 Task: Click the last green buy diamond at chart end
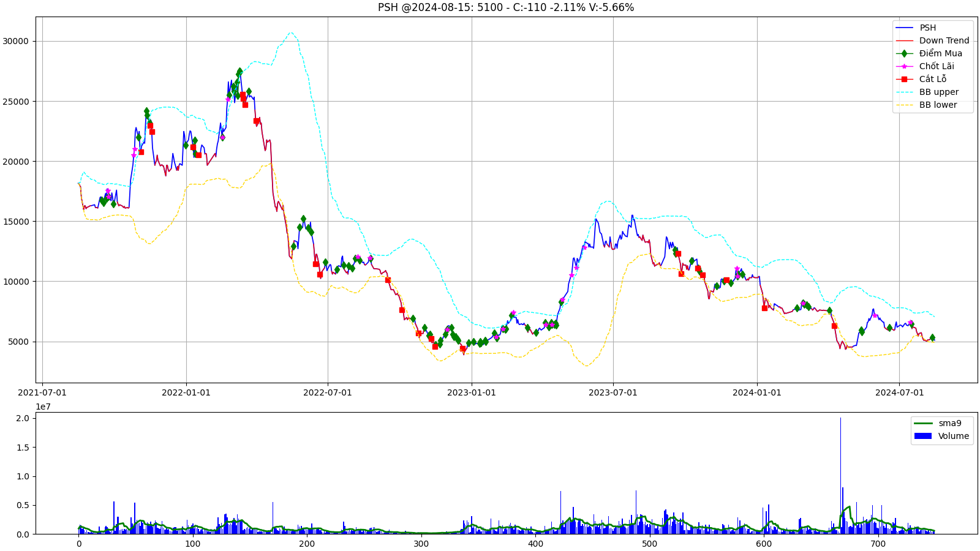click(x=932, y=337)
